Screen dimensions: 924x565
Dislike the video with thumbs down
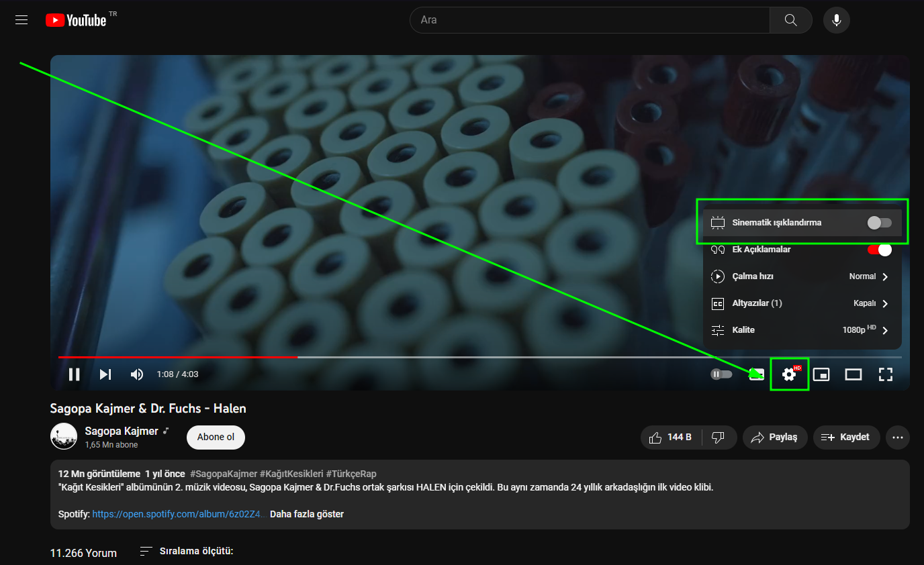pos(719,438)
